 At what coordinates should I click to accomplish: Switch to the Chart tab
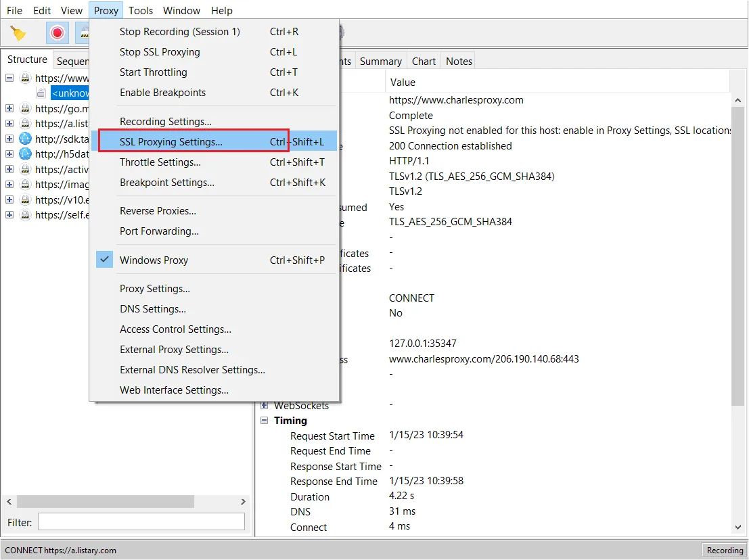(424, 61)
